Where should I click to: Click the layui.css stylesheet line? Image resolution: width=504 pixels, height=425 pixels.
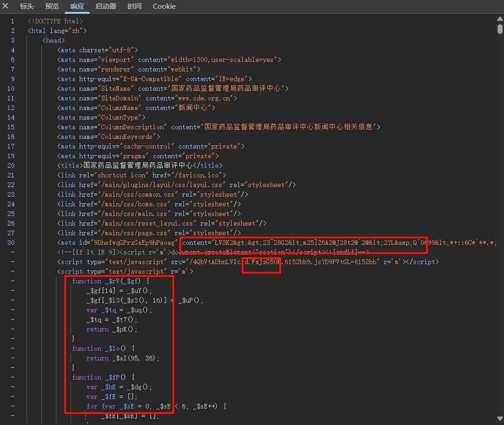coord(177,185)
